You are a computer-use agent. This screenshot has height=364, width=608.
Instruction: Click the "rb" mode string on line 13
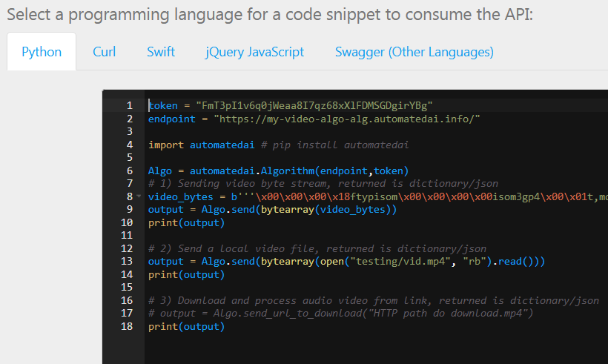click(475, 261)
